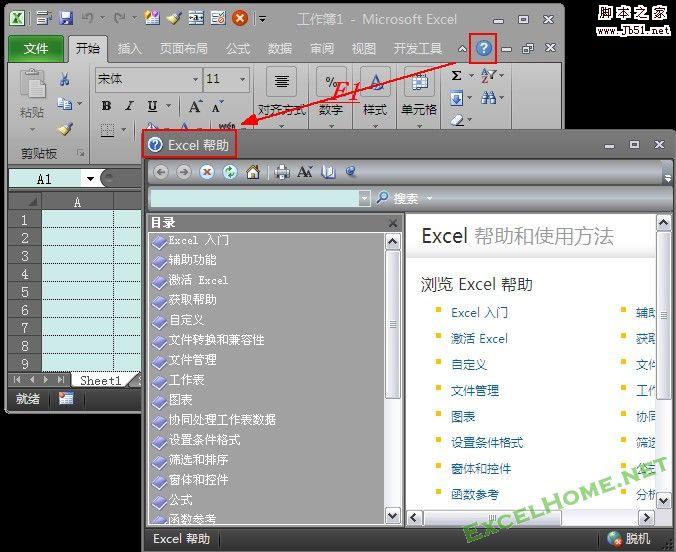The width and height of the screenshot is (676, 552).
Task: Select 辅助功能 in the contents tree
Action: click(192, 260)
